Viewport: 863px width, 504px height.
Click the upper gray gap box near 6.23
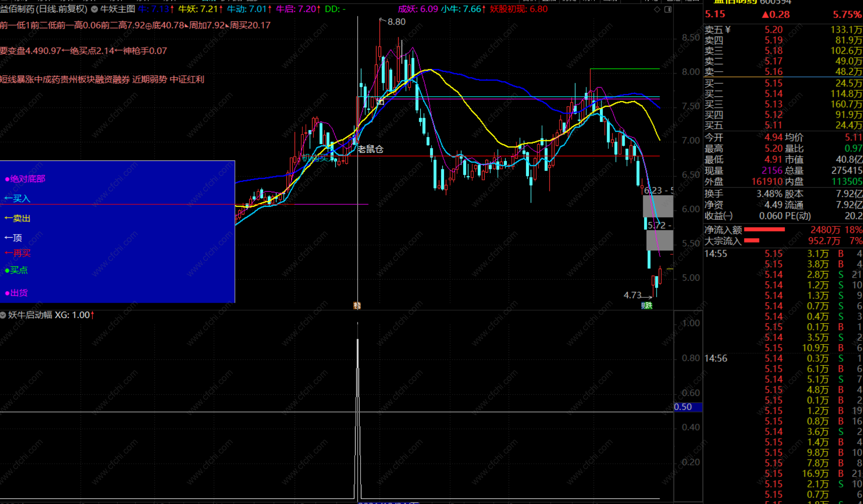tap(658, 206)
